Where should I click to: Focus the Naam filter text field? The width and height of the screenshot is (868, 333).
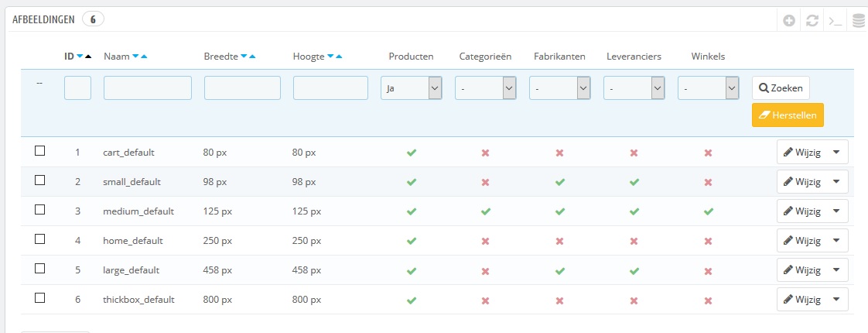tap(147, 88)
